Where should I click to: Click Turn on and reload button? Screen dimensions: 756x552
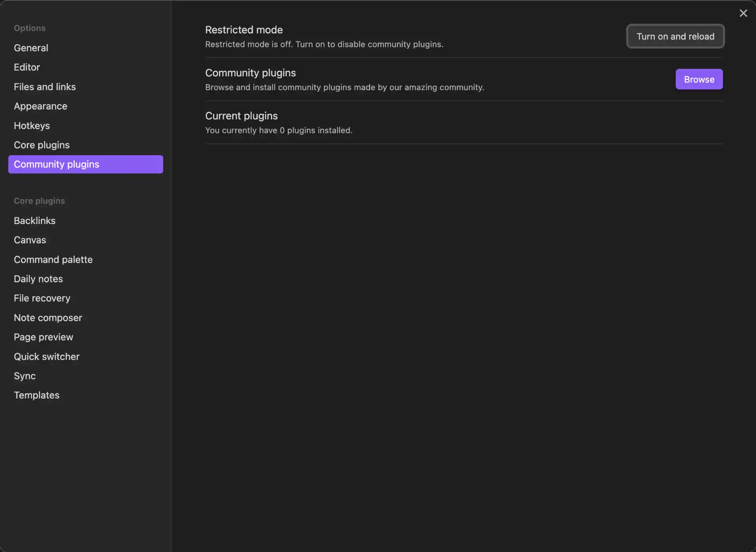(675, 36)
